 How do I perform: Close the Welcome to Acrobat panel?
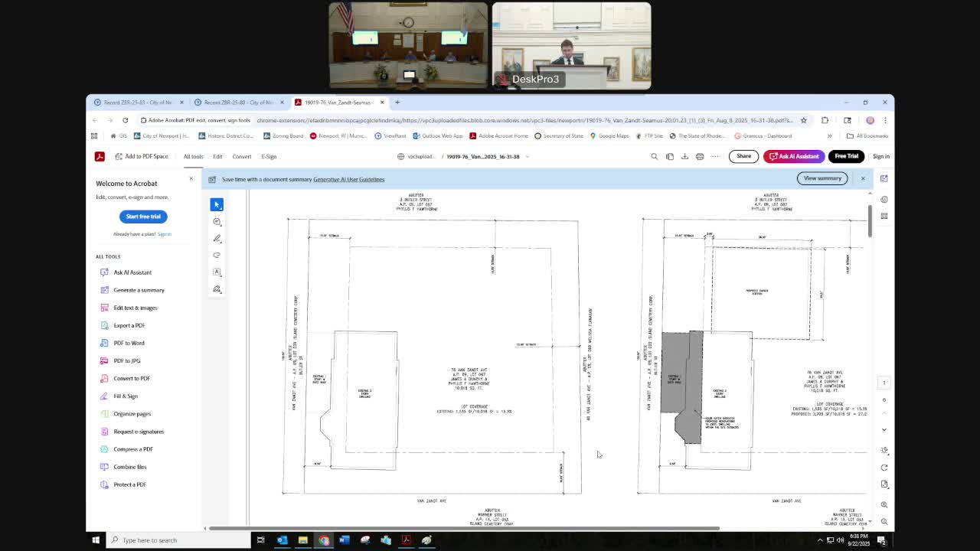click(191, 178)
